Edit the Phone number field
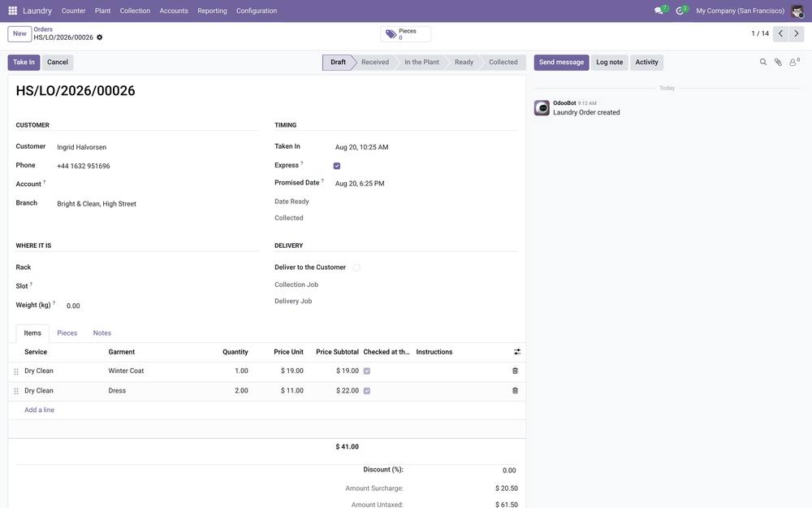This screenshot has height=508, width=812. (x=158, y=166)
